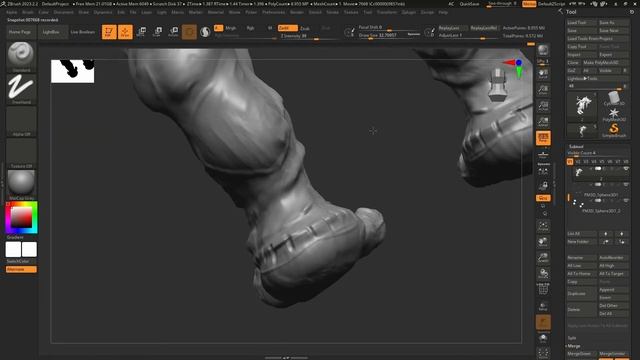Adjust the Z Intensity slider
Viewport: 640px width, 360px height.
click(309, 36)
